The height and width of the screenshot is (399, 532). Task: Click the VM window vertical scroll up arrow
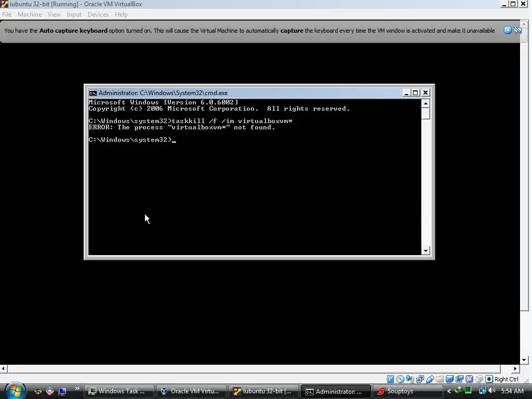pos(524,23)
